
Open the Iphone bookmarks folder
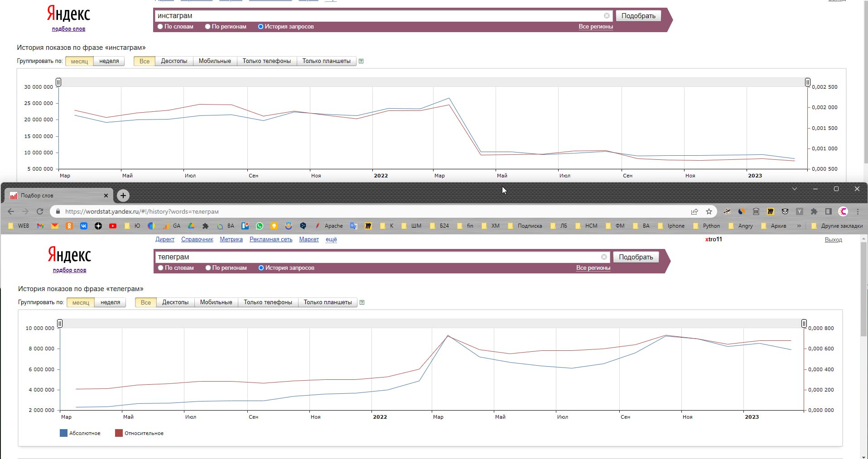click(671, 225)
